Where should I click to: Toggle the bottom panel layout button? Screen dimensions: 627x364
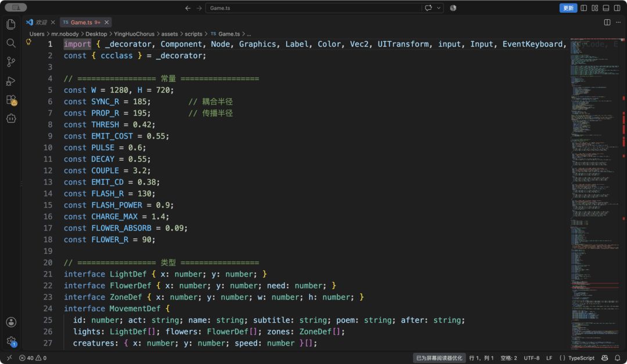coord(606,8)
